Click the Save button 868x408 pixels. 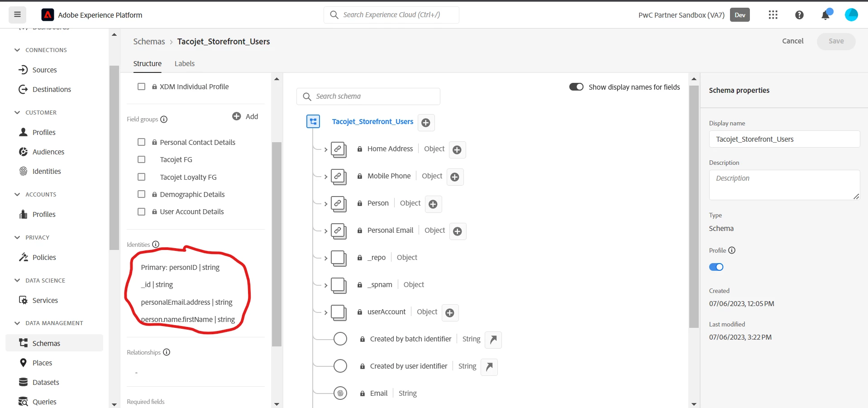[836, 41]
